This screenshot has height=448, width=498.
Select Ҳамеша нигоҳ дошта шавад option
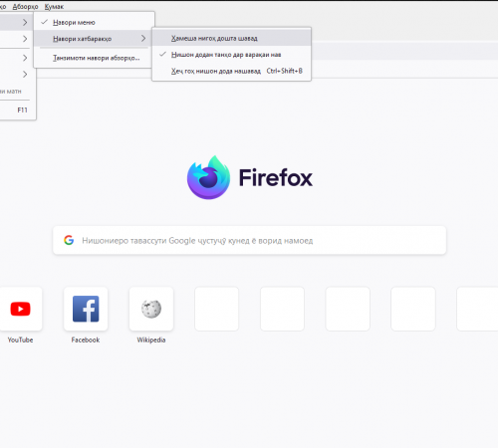pos(231,38)
